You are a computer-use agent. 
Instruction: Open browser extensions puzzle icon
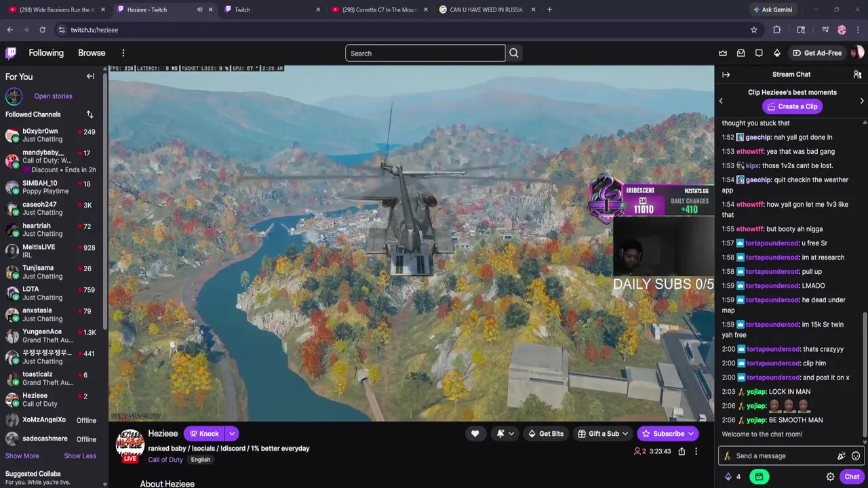[777, 30]
